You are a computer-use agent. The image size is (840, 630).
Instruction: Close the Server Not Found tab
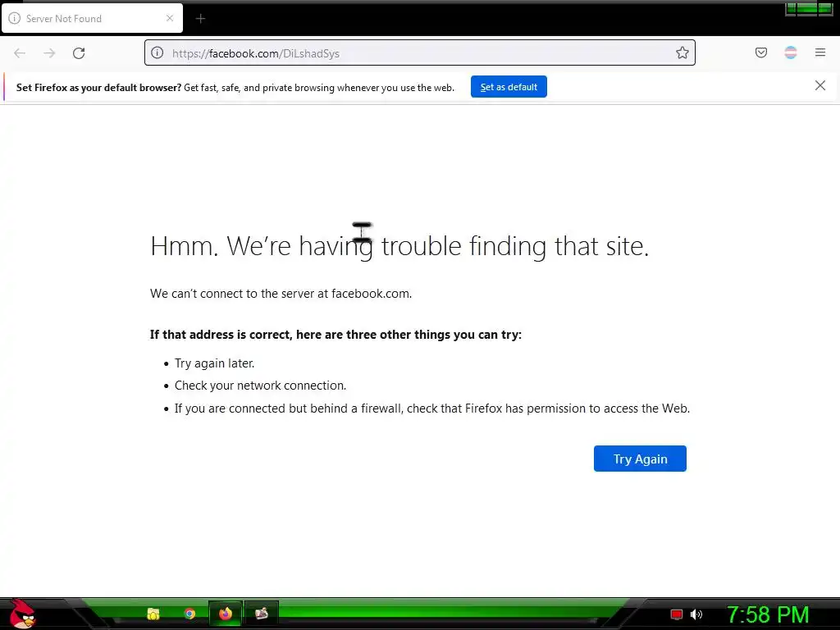(170, 18)
